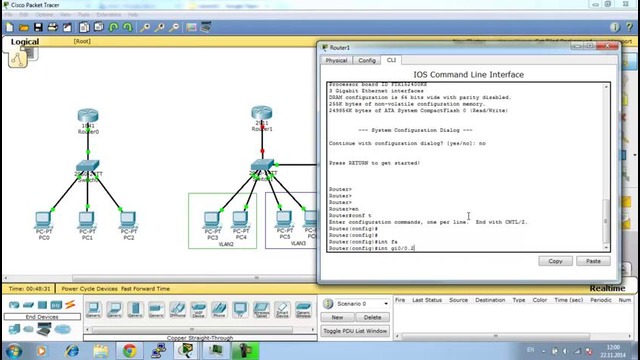Viewport: 640px width, 360px height.
Task: Select Router0 device on the canvas
Action: [x=88, y=116]
